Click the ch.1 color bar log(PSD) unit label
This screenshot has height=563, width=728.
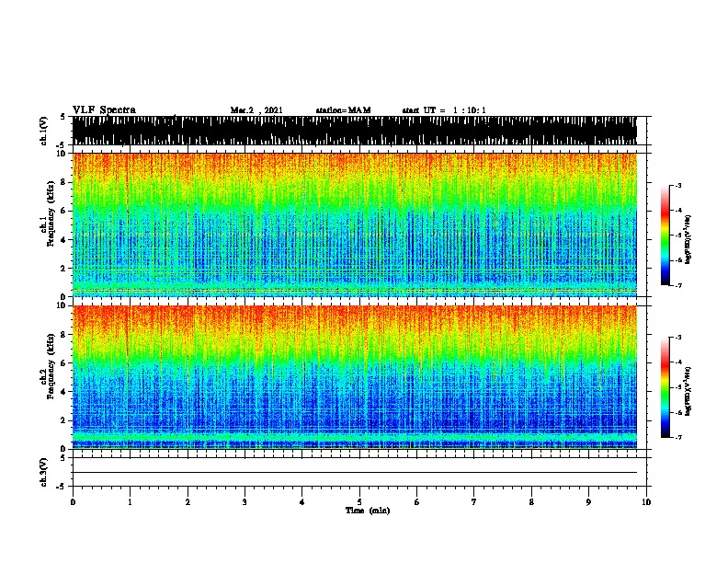point(688,239)
